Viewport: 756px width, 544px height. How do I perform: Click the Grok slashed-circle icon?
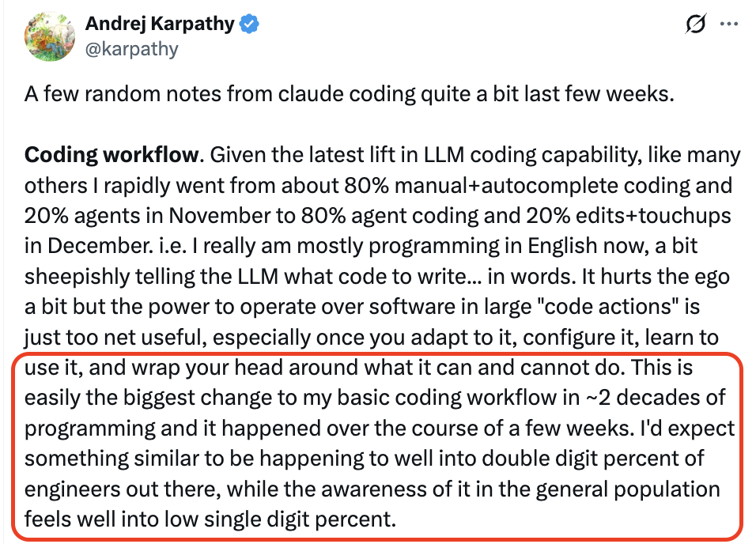pyautogui.click(x=695, y=25)
